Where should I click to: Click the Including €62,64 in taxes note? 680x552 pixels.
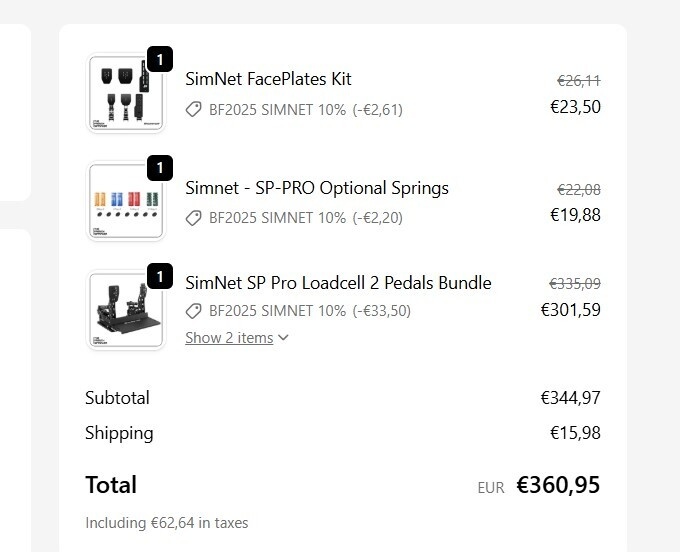pyautogui.click(x=166, y=523)
